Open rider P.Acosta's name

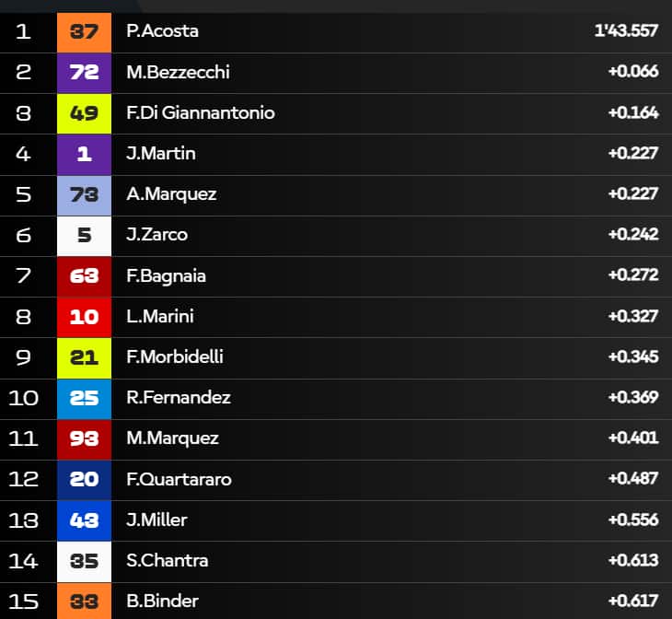tap(162, 31)
